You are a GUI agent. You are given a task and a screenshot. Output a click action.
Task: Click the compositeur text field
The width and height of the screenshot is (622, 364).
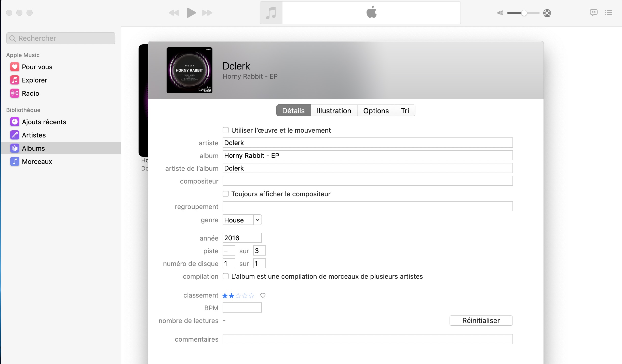coord(368,181)
